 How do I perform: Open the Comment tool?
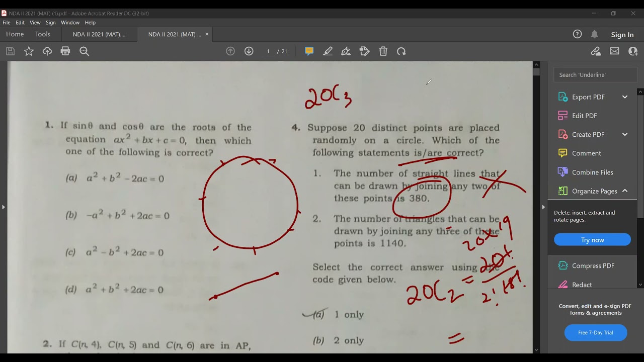click(586, 153)
